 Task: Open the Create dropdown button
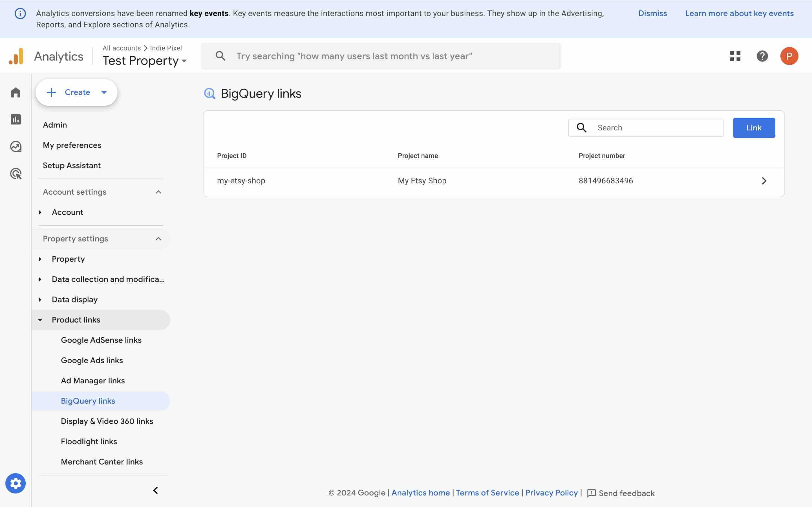pos(76,92)
